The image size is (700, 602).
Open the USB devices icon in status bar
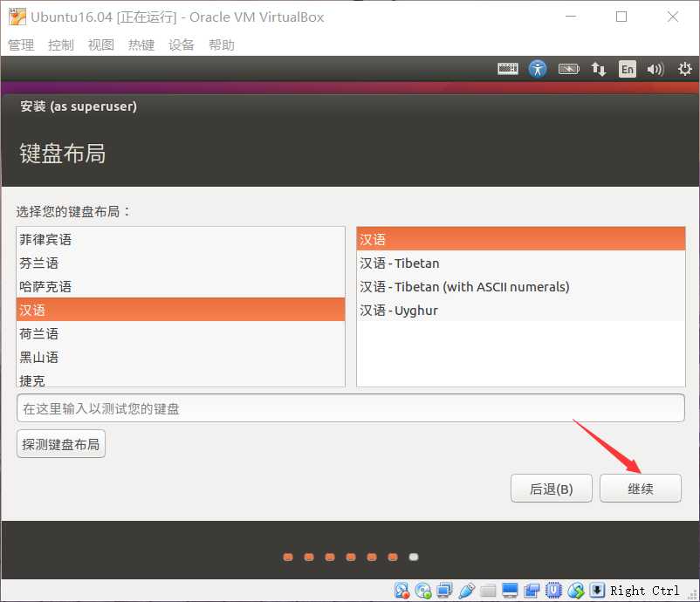point(466,591)
